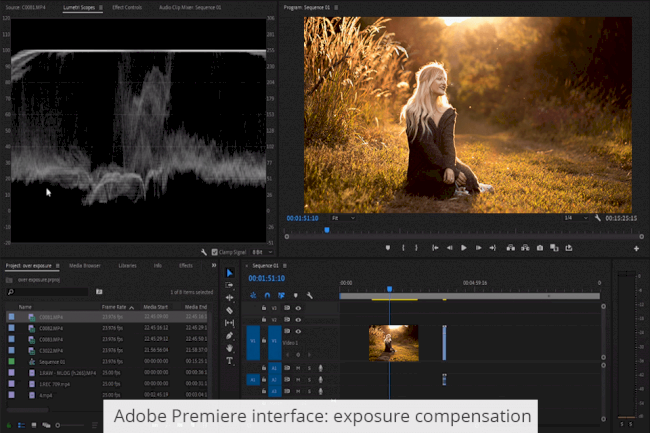
Task: Step forward one frame
Action: (478, 248)
